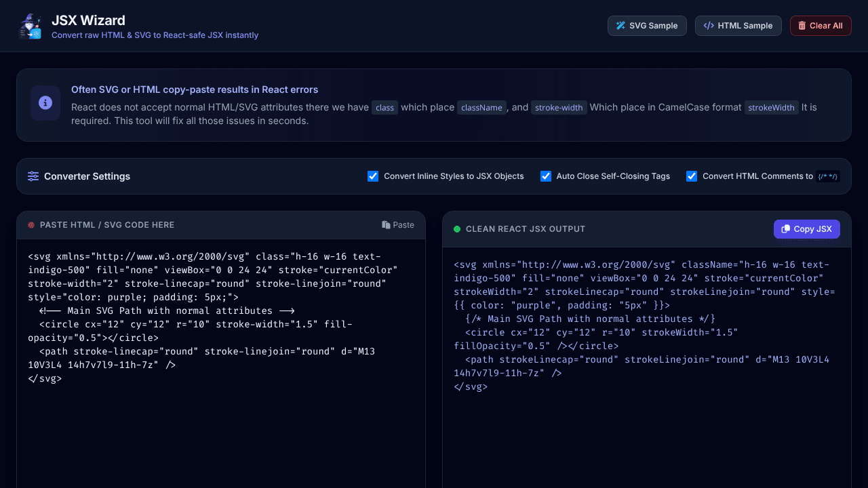The width and height of the screenshot is (868, 488).
Task: Click the 'stroke-width' code chip
Action: coord(559,108)
